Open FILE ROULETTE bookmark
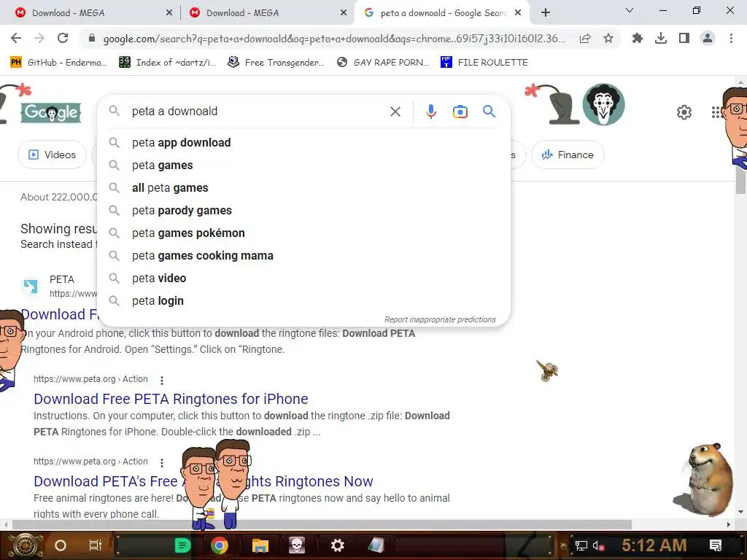Screen dimensions: 747x560 tap(484, 63)
